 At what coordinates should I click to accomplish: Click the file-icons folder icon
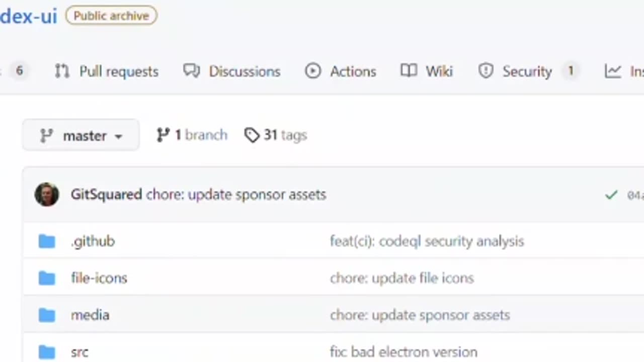(47, 278)
